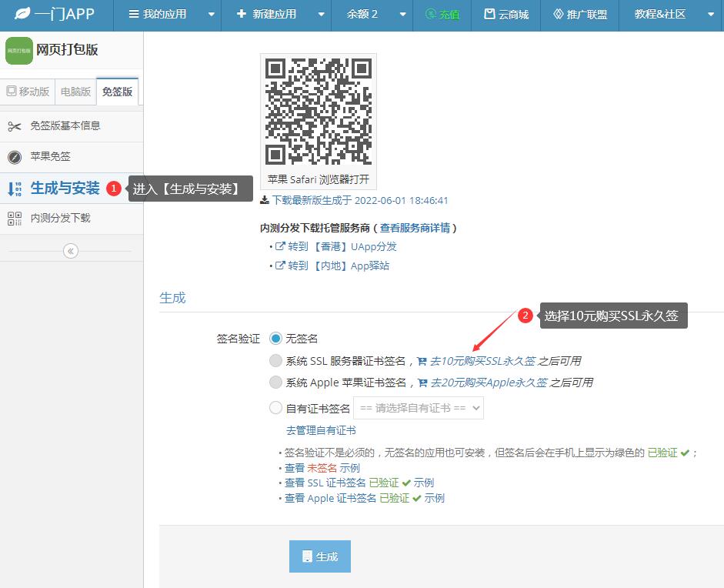Switch to the 移动版 tab
This screenshot has height=588, width=724.
pos(28,92)
